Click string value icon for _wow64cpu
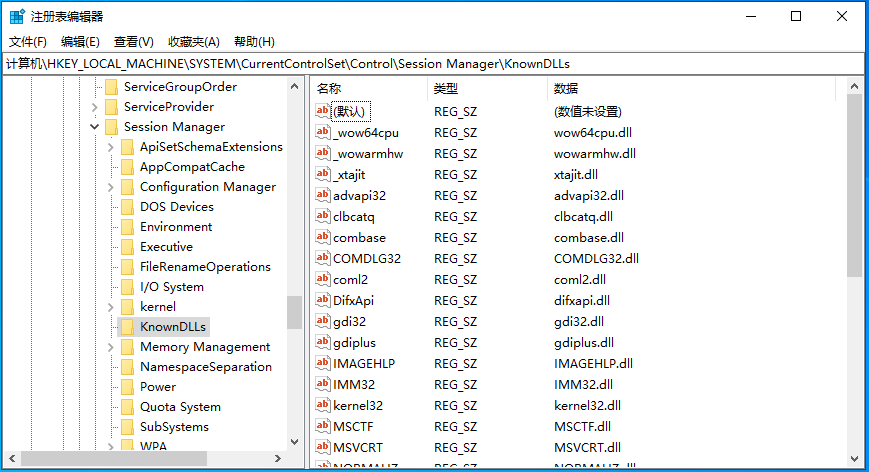Image resolution: width=869 pixels, height=472 pixels. pyautogui.click(x=323, y=132)
